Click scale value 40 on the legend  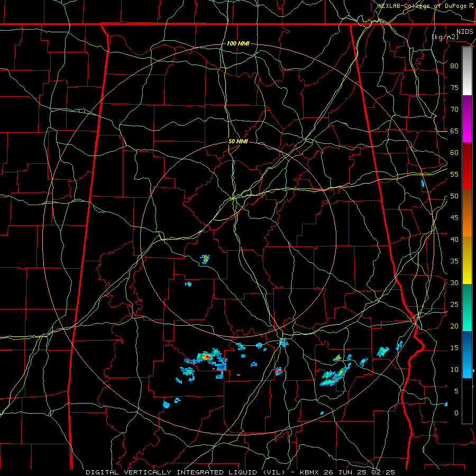point(454,239)
